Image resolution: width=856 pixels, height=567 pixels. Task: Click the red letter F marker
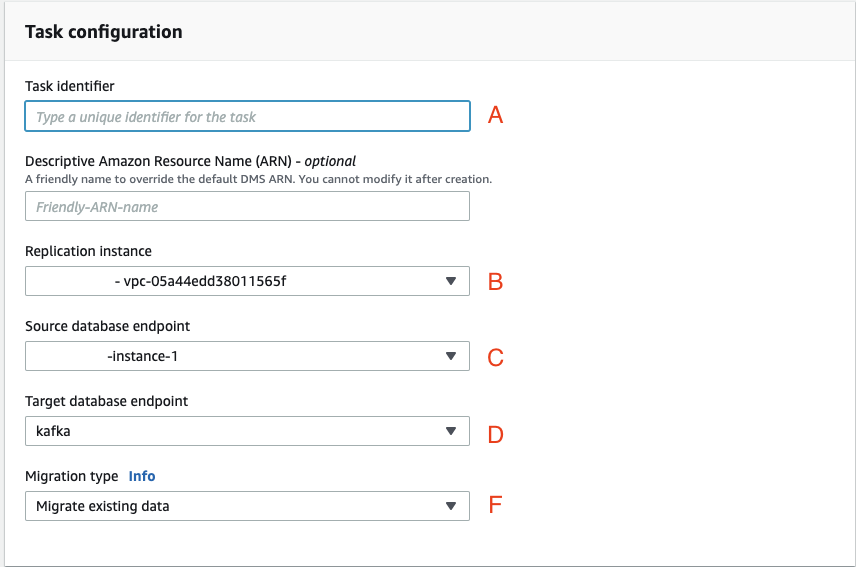[494, 505]
